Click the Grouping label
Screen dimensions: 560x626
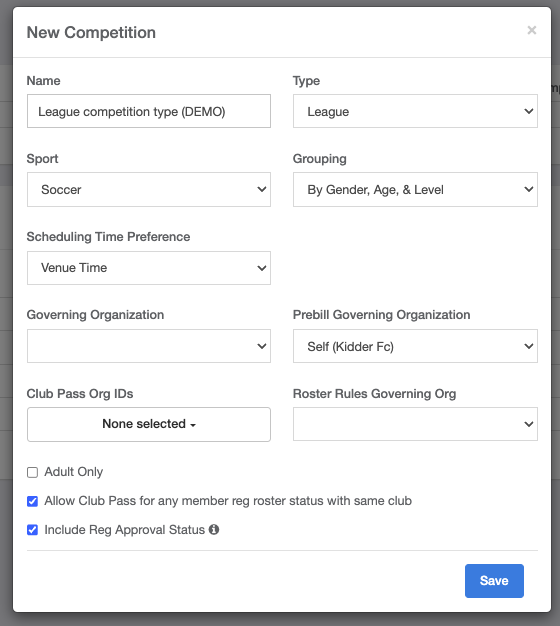point(320,158)
